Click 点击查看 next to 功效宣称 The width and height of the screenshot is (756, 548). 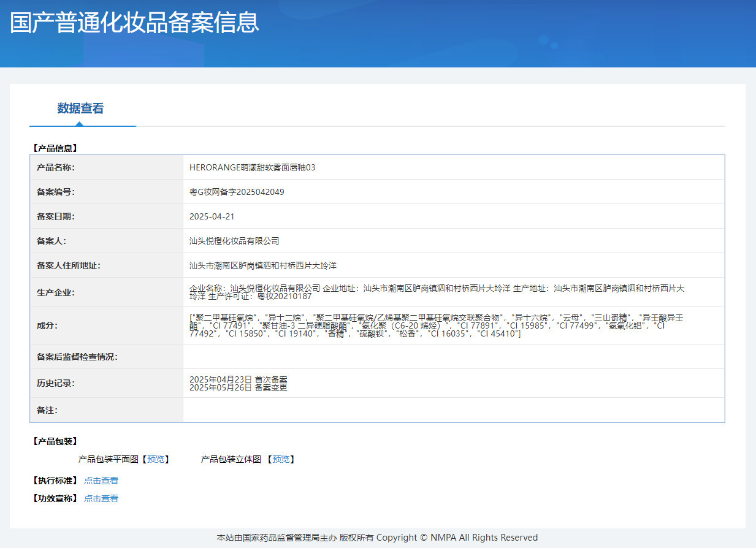coord(101,498)
